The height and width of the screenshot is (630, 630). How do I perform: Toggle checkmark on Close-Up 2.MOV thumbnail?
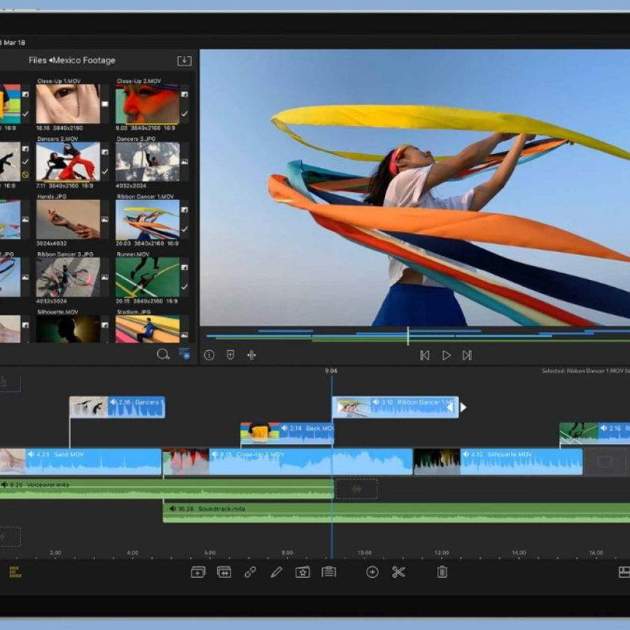coord(185,115)
